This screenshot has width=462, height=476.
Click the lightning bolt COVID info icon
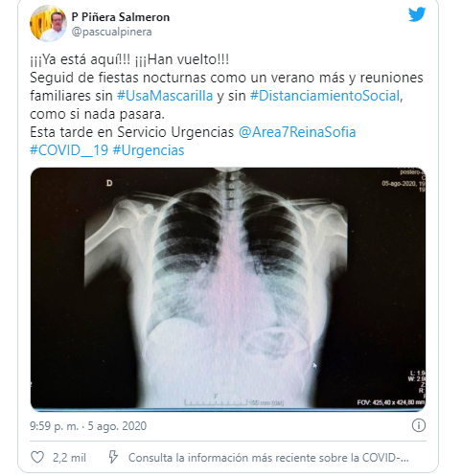(x=113, y=457)
